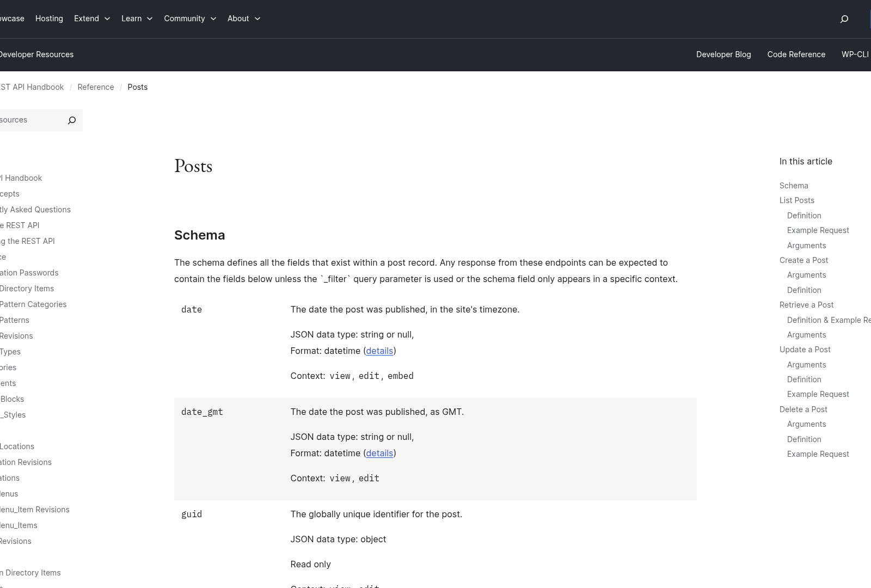
Task: Open Handbook sidebar item
Action: [21, 178]
